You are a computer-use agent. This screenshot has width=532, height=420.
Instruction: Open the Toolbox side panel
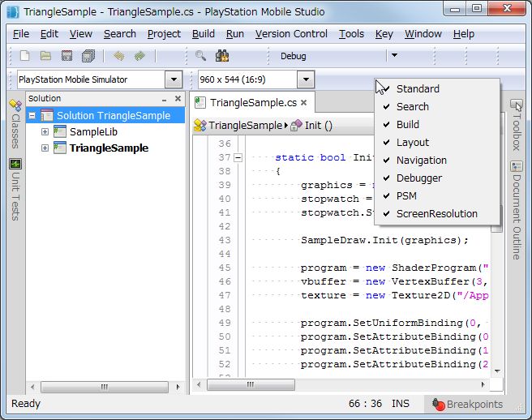point(517,126)
